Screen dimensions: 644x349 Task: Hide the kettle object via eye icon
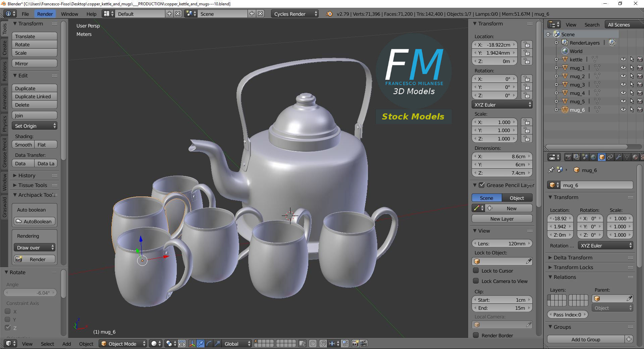click(x=623, y=59)
